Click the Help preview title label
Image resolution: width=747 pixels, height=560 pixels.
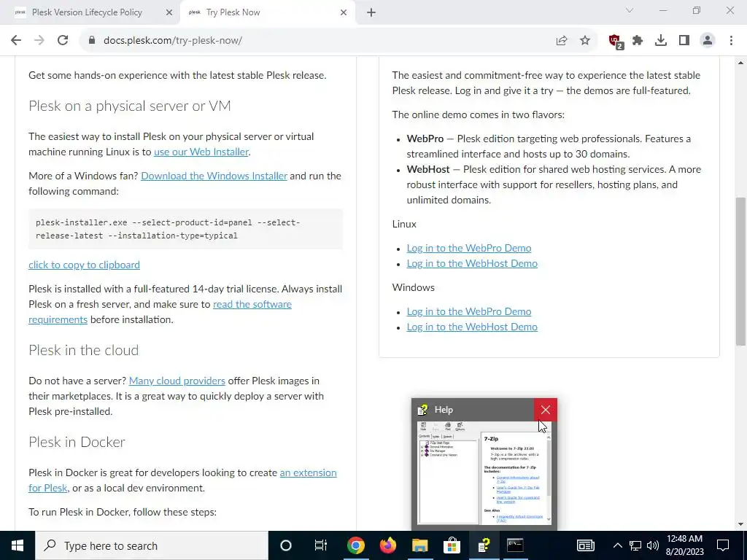point(444,410)
